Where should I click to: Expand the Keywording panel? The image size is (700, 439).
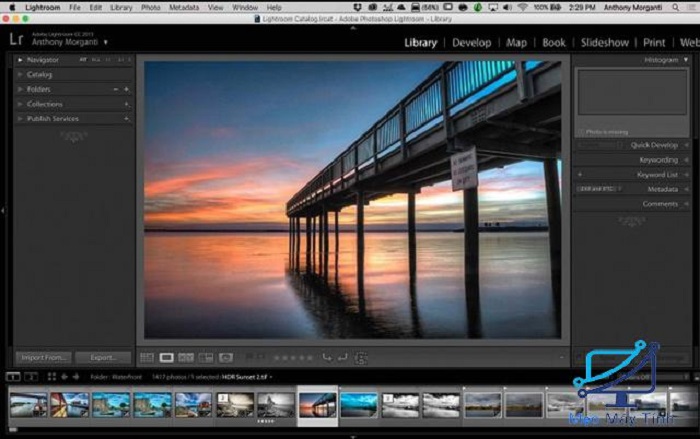686,160
